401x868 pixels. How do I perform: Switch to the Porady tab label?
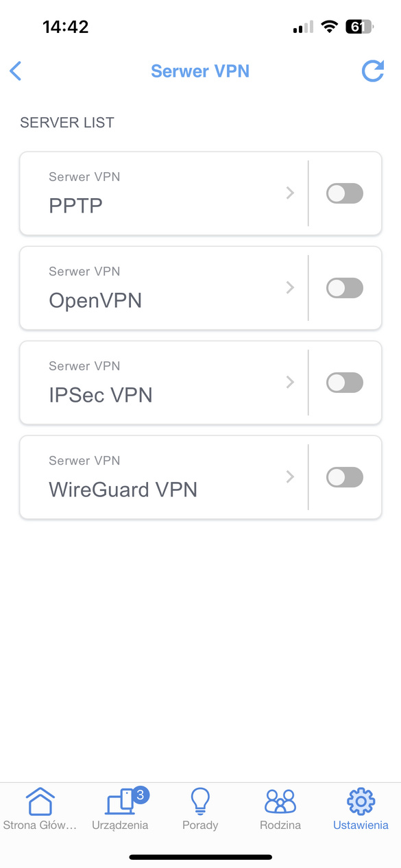[x=200, y=825]
